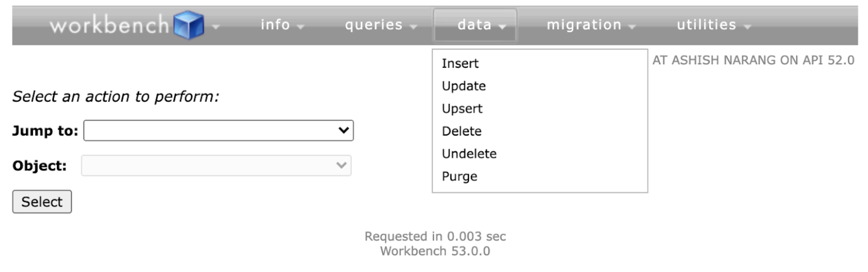
Task: Choose Delete from the data menu
Action: [x=461, y=131]
